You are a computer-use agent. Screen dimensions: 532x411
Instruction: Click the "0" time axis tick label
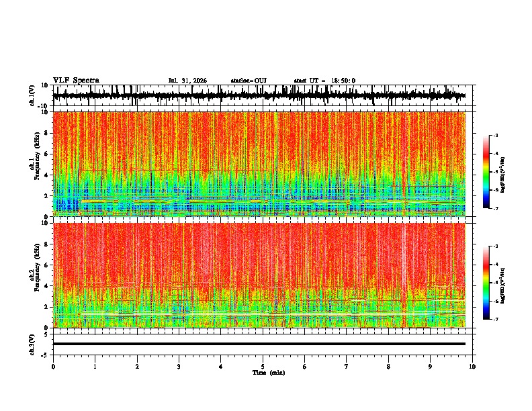pos(53,367)
